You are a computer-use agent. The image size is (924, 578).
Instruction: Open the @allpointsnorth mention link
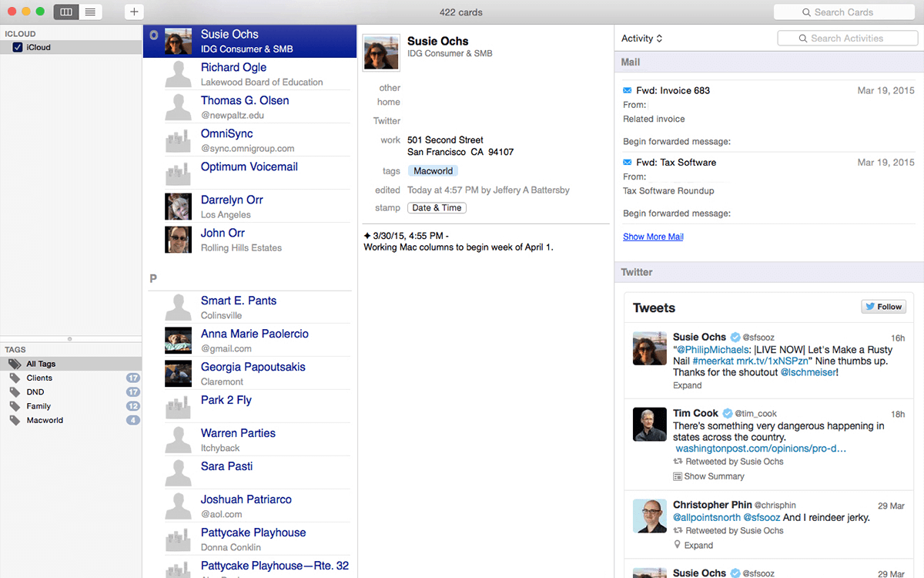coord(707,518)
